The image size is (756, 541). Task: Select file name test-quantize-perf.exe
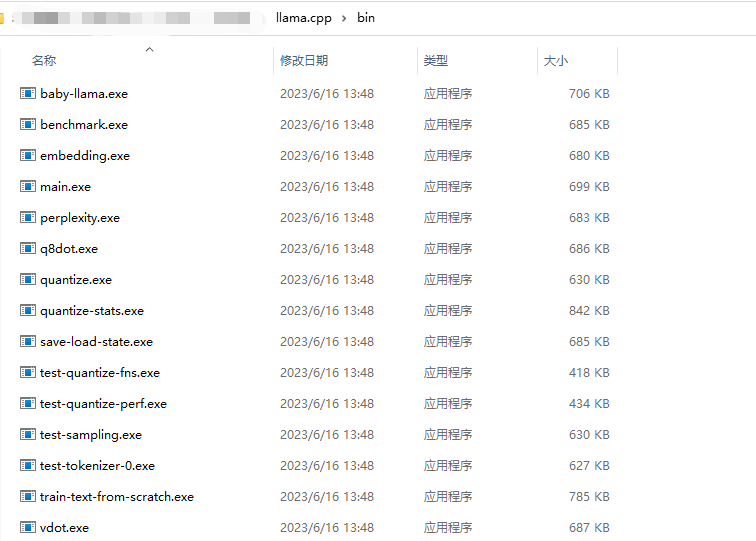(103, 404)
